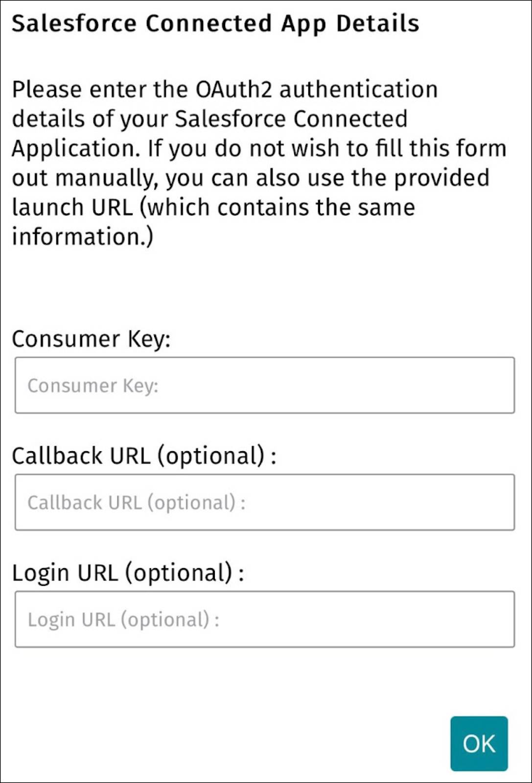Screen dimensions: 532x783
Task: Click the word 'Salesforce' in the dialog title
Action: [74, 23]
